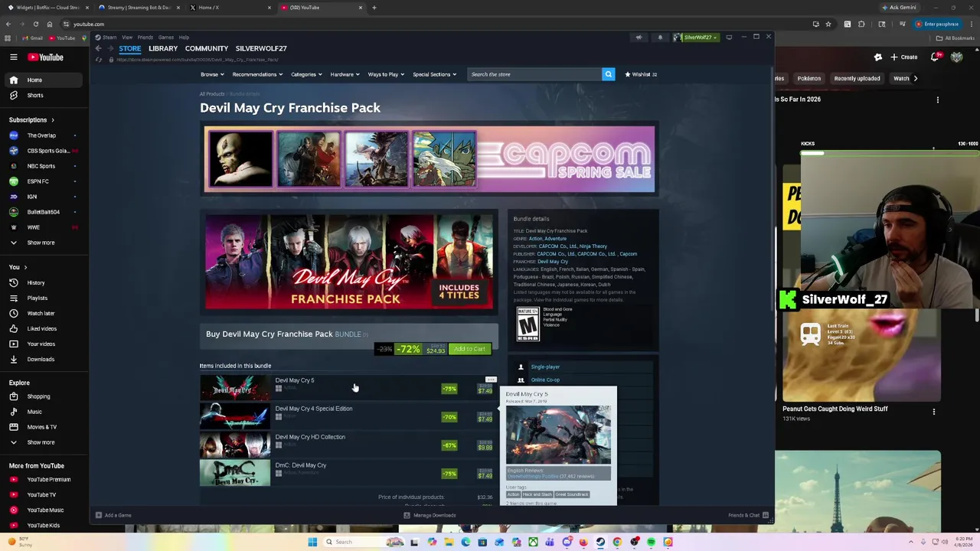The image size is (980, 551).
Task: Open the View menu in Steam
Action: tap(127, 37)
